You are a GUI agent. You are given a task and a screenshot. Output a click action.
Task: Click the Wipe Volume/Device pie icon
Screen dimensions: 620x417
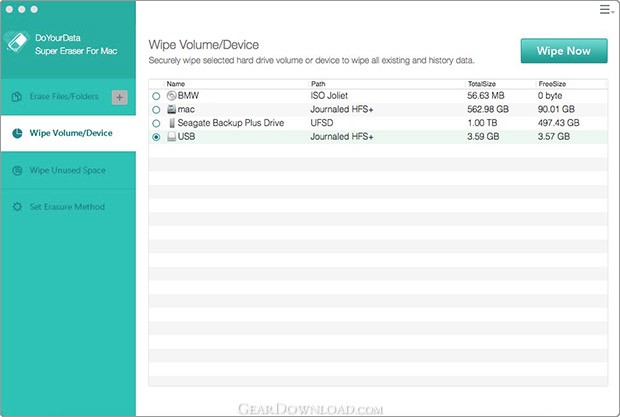(17, 133)
